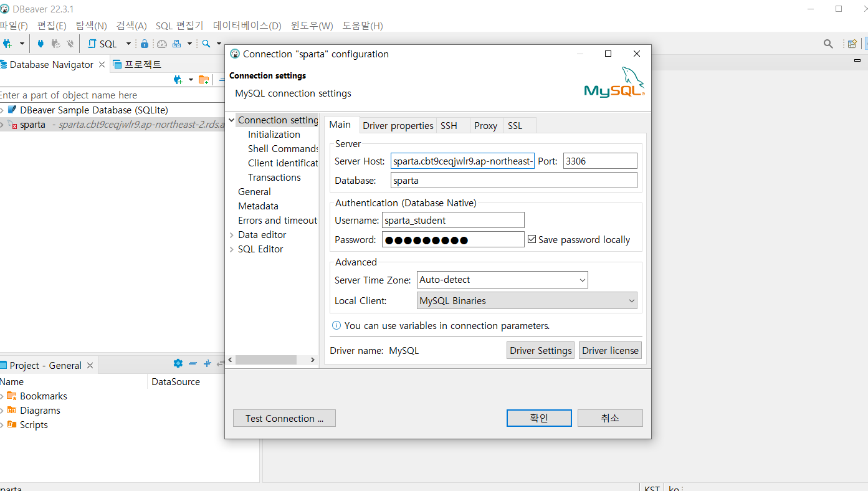The height and width of the screenshot is (491, 868).
Task: Expand DBeaver Sample Database (SQLite) node
Action: click(2, 110)
